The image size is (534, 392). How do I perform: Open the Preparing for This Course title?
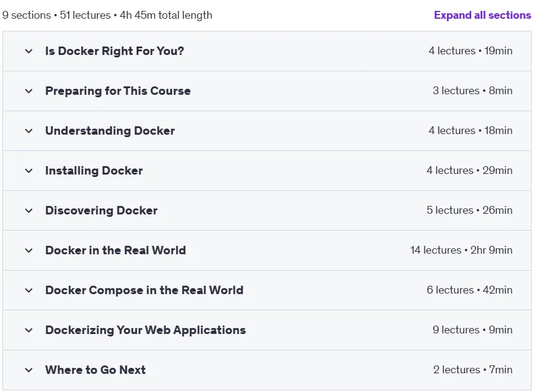coord(118,91)
